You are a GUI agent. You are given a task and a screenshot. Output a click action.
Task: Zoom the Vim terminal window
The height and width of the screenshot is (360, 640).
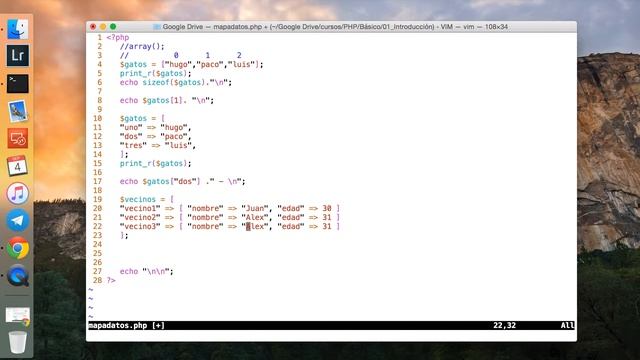click(113, 27)
